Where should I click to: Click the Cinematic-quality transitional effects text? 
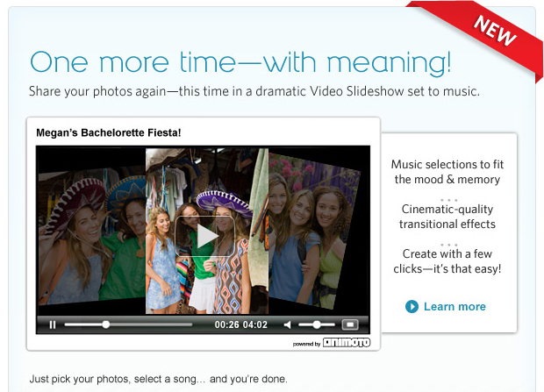coord(447,217)
